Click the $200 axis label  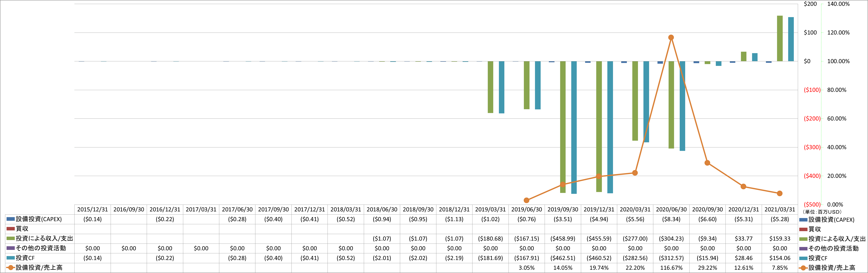coord(810,4)
